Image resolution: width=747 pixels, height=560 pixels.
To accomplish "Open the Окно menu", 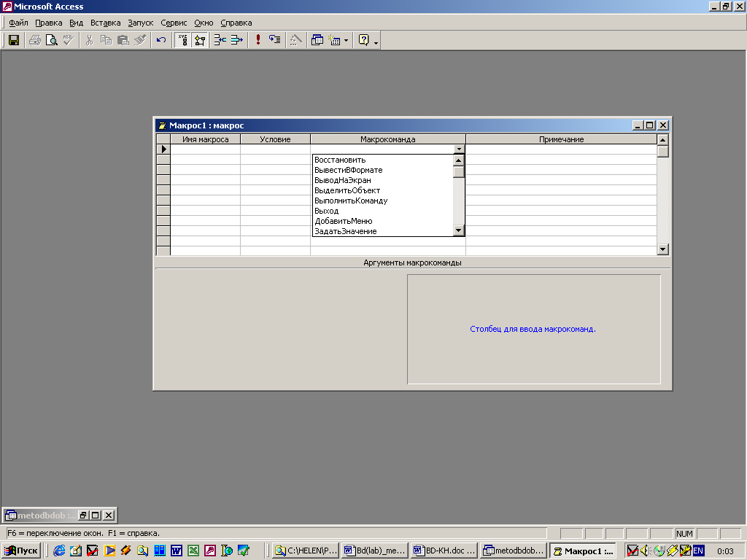I will (x=204, y=23).
